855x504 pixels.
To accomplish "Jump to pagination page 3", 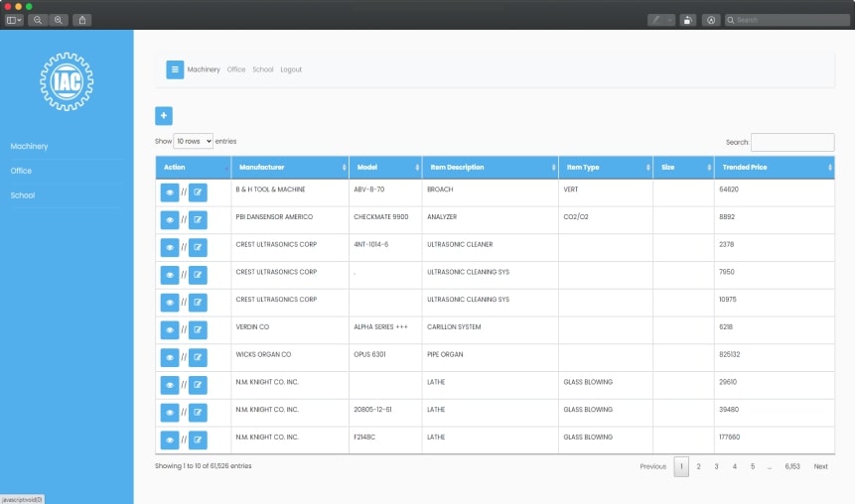I will [716, 466].
